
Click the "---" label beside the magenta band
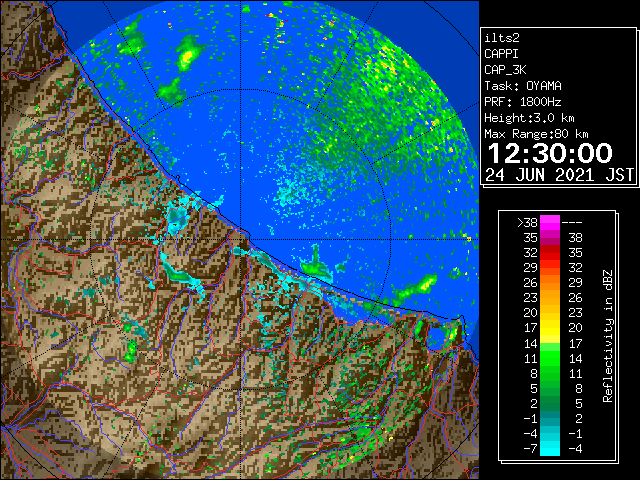[572, 223]
